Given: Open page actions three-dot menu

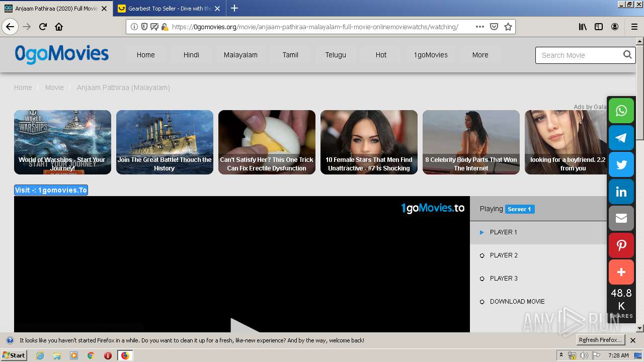Looking at the screenshot, I should click(x=479, y=27).
